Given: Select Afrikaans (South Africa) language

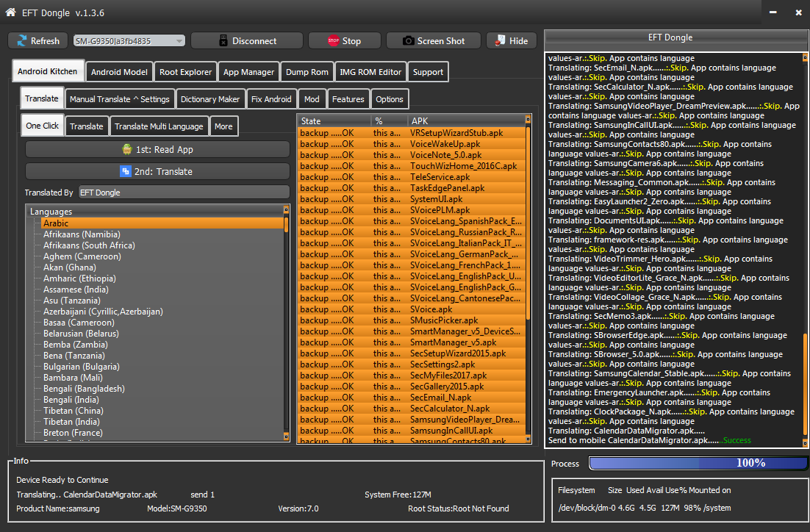Looking at the screenshot, I should (x=89, y=245).
